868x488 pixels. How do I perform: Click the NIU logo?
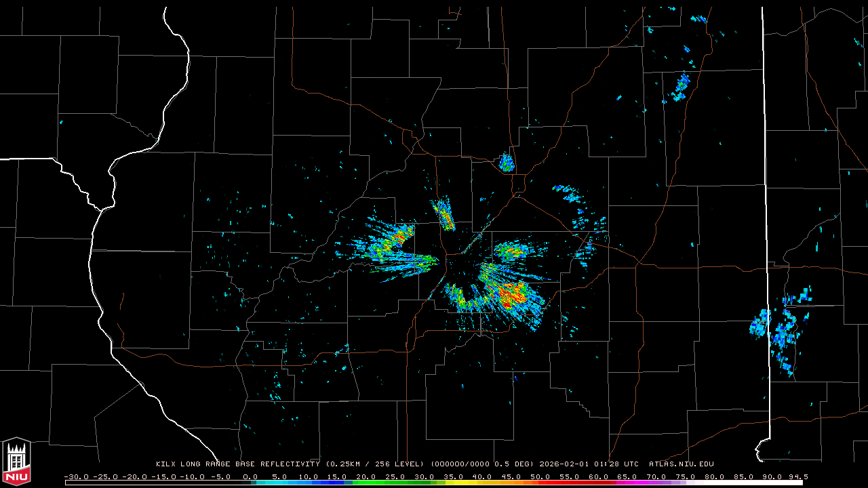(16, 461)
